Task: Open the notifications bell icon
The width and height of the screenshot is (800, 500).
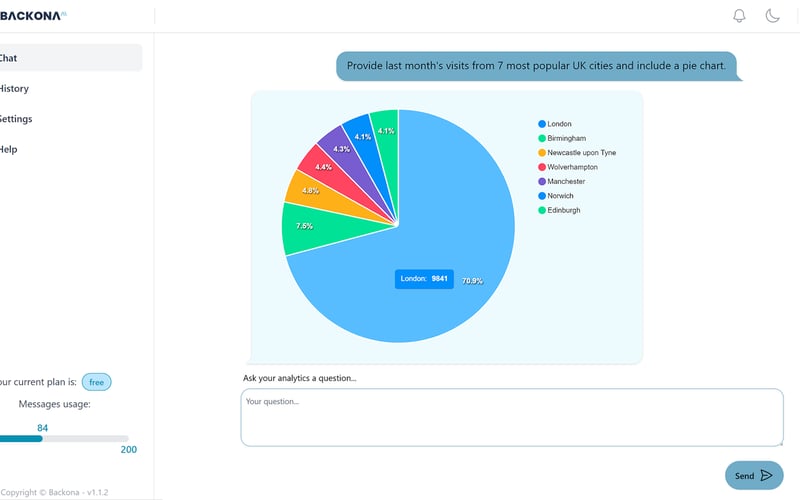Action: click(x=739, y=16)
